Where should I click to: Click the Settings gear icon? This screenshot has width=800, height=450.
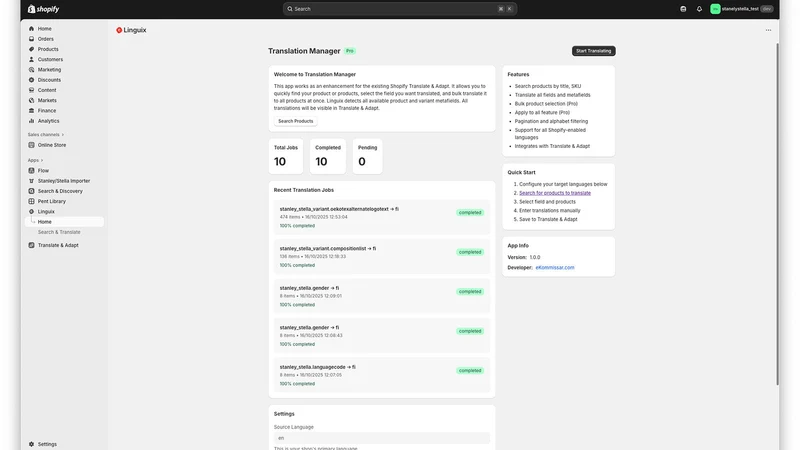pos(31,444)
